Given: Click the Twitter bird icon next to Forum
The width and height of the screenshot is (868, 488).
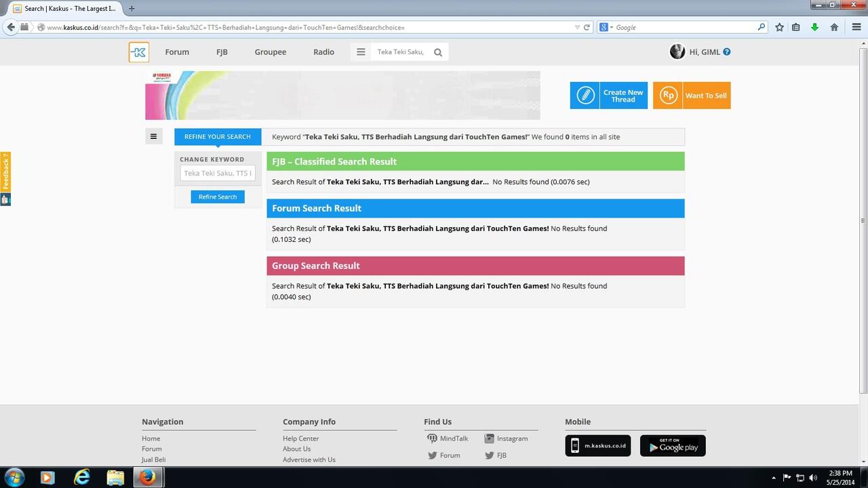Looking at the screenshot, I should [432, 455].
